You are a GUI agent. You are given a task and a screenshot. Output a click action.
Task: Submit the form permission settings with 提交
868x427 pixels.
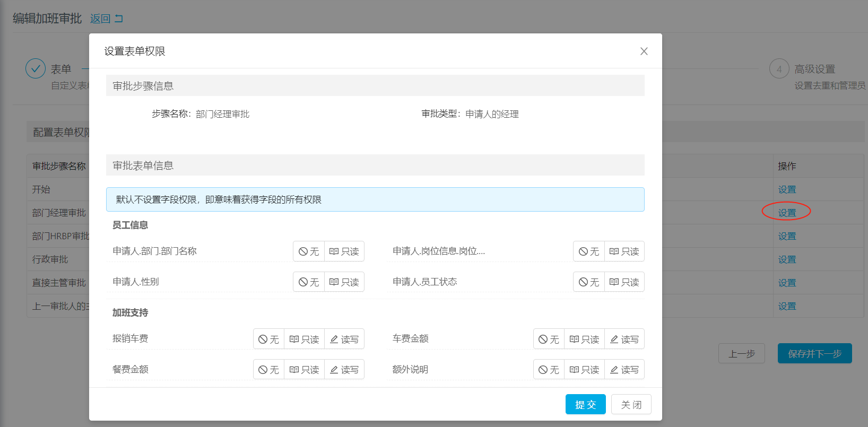[586, 405]
